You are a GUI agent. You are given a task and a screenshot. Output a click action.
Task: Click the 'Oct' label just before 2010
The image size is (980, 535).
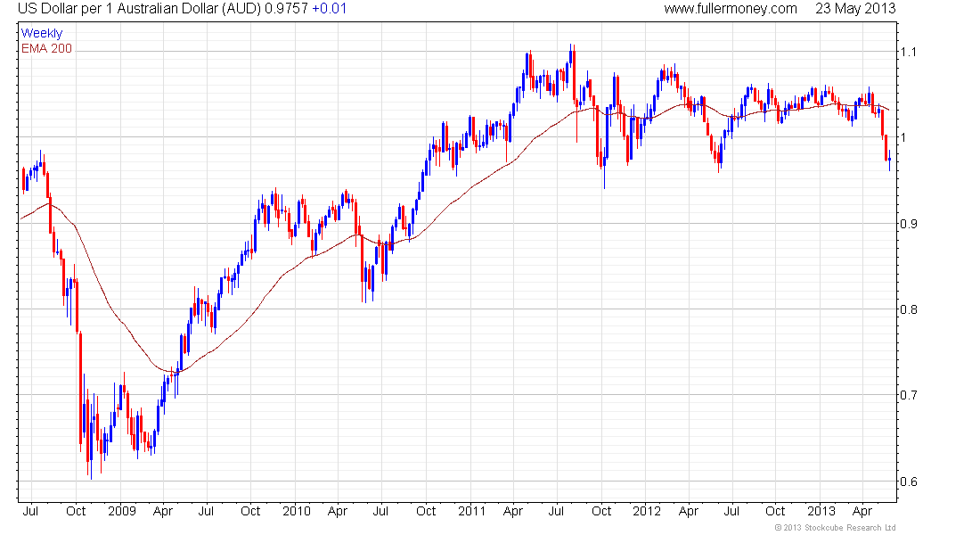(x=250, y=511)
